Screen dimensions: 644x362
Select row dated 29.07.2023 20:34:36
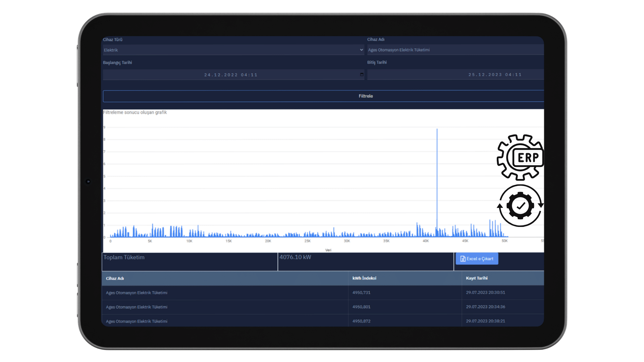click(x=485, y=307)
